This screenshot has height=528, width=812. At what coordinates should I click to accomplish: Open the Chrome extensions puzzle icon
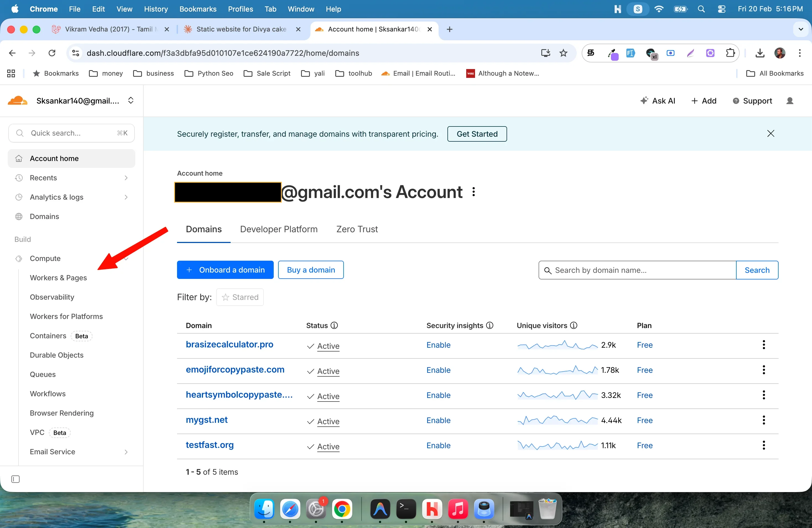(x=731, y=53)
